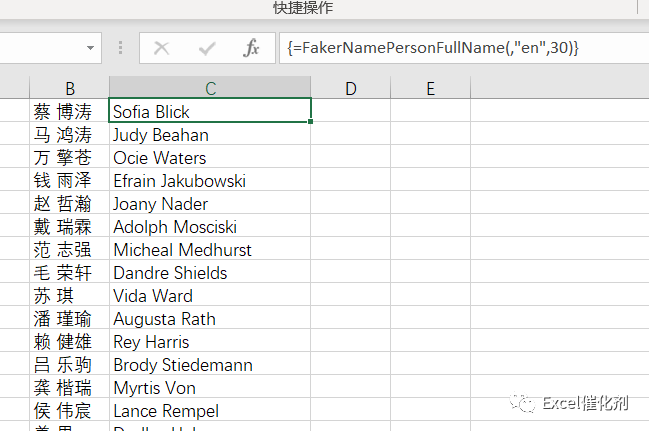
Task: Expand the Name Box dropdown arrow
Action: pos(91,48)
